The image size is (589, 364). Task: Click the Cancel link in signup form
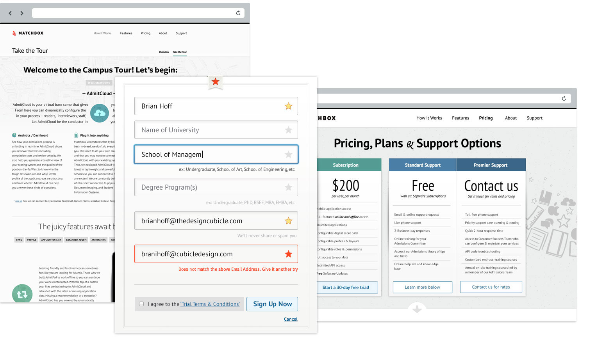click(291, 319)
